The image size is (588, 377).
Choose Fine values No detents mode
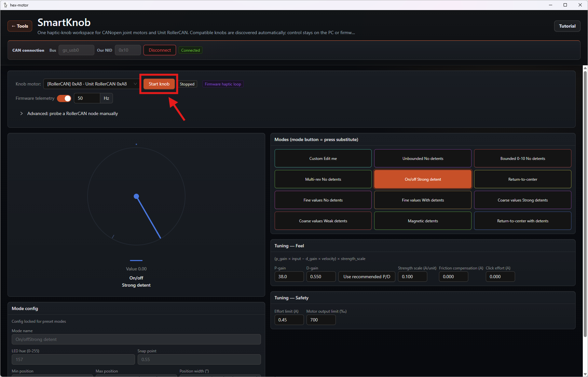point(323,200)
